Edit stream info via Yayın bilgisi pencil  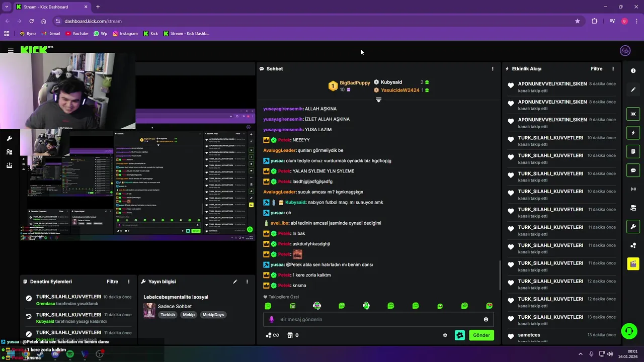[235, 282]
